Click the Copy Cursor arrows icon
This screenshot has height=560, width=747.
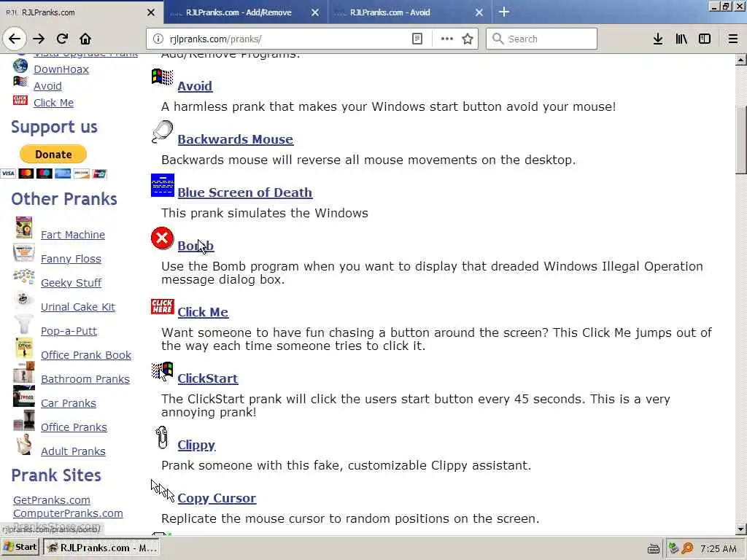[163, 491]
